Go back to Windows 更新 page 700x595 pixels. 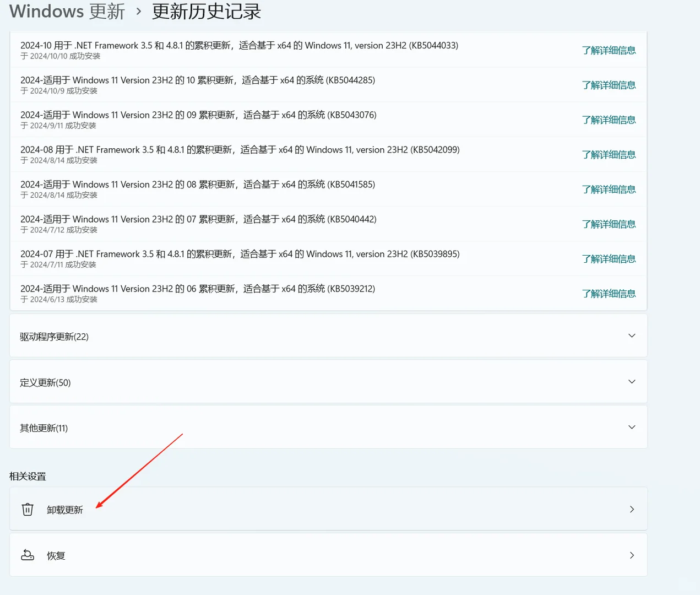pyautogui.click(x=66, y=11)
